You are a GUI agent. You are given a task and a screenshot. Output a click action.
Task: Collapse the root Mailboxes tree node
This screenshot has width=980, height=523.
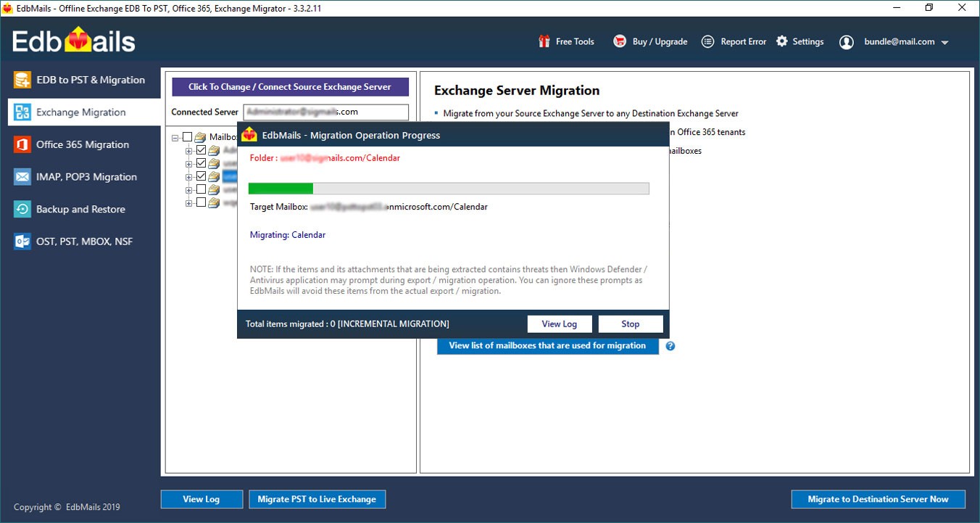(x=175, y=137)
